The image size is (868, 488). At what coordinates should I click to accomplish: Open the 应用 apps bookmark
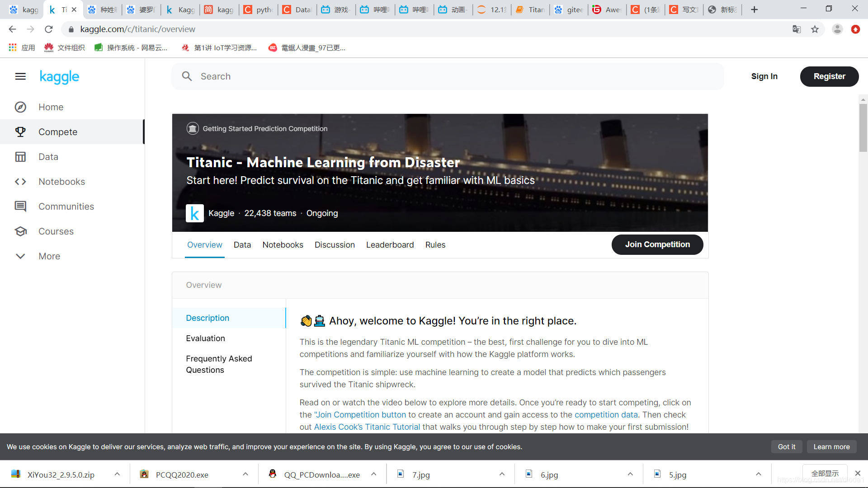coord(22,47)
